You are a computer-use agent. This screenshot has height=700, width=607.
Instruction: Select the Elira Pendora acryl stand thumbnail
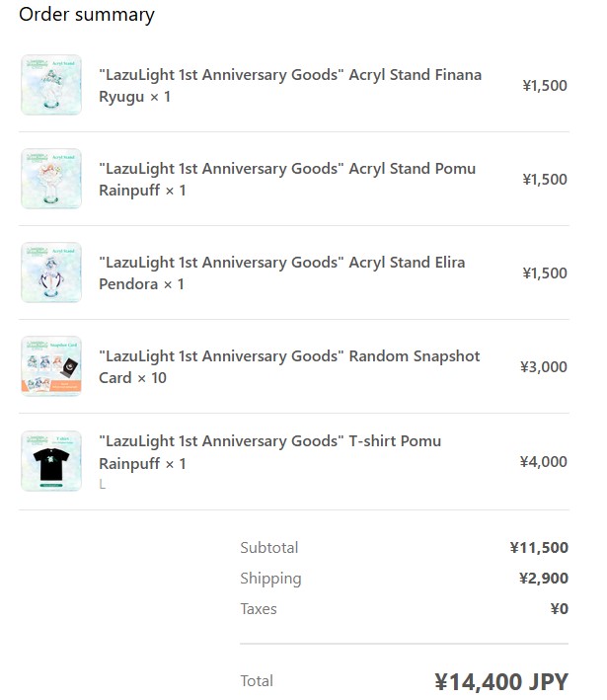pyautogui.click(x=51, y=272)
